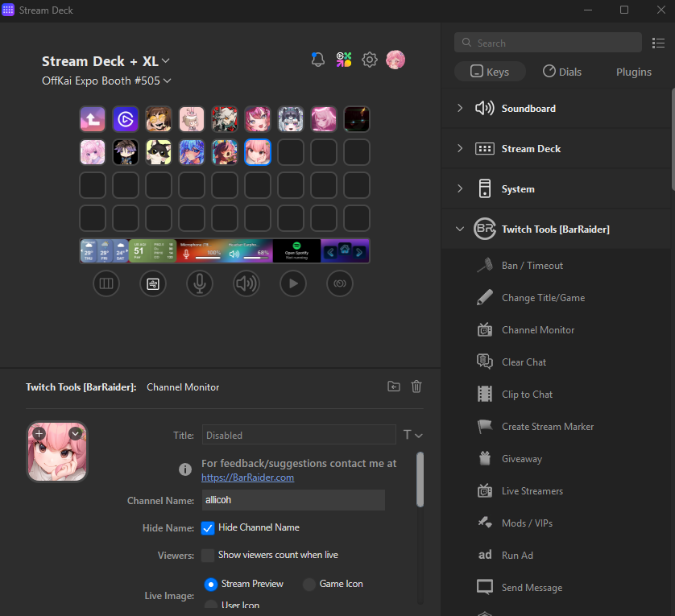Select the yellow-glasses character key
This screenshot has width=675, height=616.
click(x=159, y=119)
